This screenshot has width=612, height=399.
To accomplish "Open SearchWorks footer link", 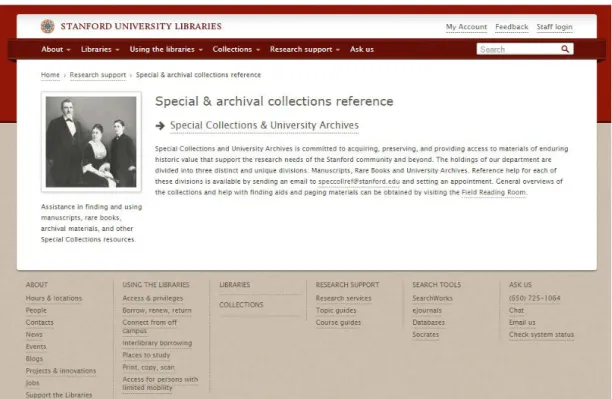I will [432, 298].
